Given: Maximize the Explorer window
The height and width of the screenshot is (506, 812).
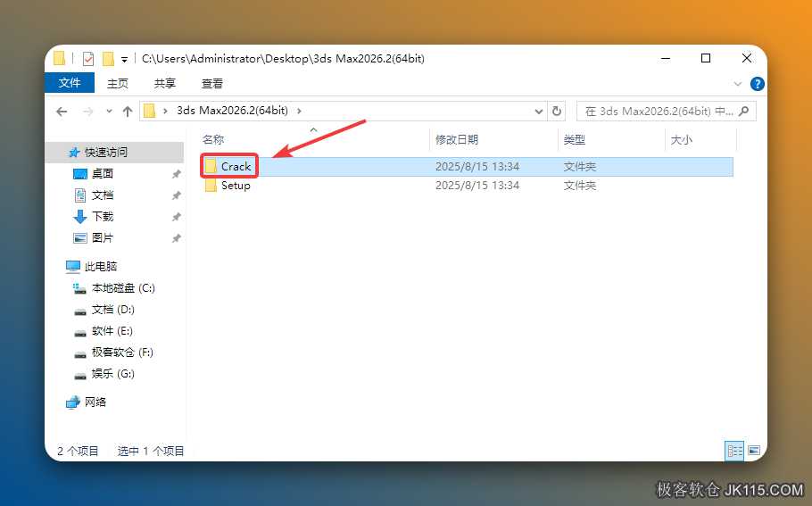Looking at the screenshot, I should coord(705,59).
